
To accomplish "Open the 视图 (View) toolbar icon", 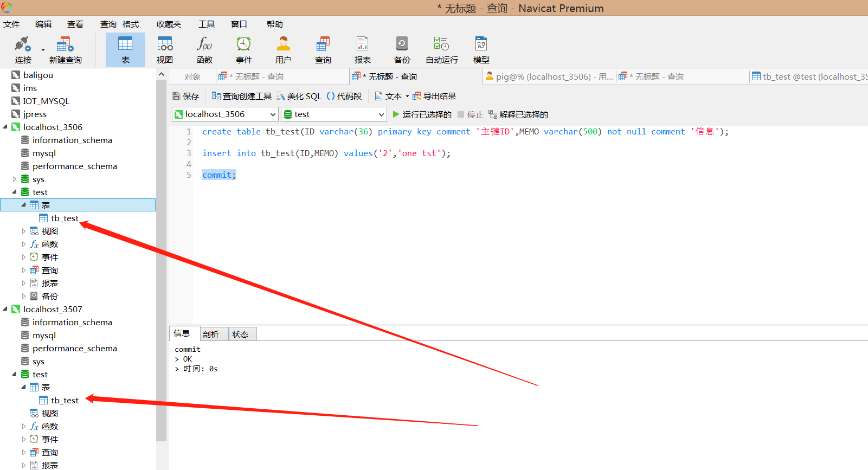I will (165, 50).
